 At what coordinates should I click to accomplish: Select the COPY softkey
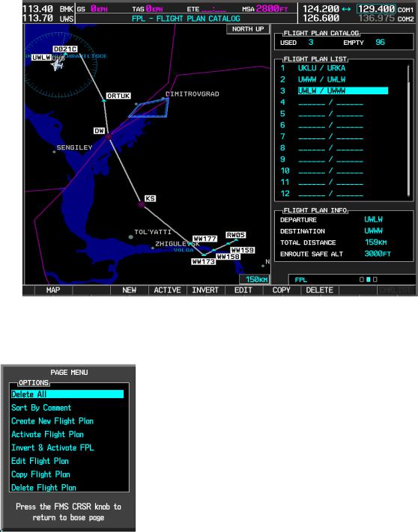click(x=282, y=290)
